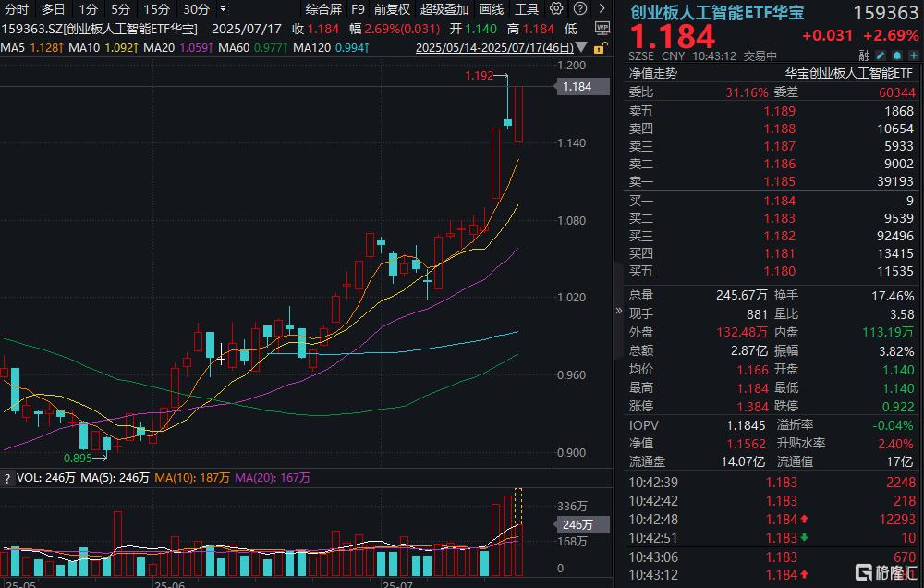Switch to 多日 multi-day chart
Image resolution: width=924 pixels, height=588 pixels.
click(x=53, y=9)
